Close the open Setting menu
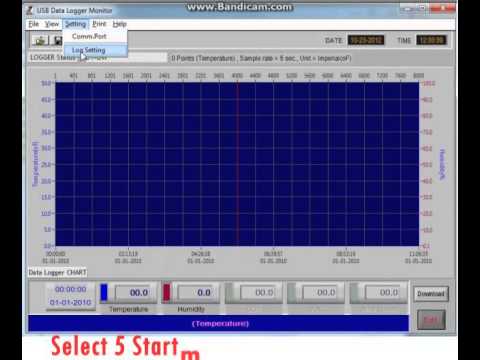This screenshot has height=360, width=480. tap(76, 24)
